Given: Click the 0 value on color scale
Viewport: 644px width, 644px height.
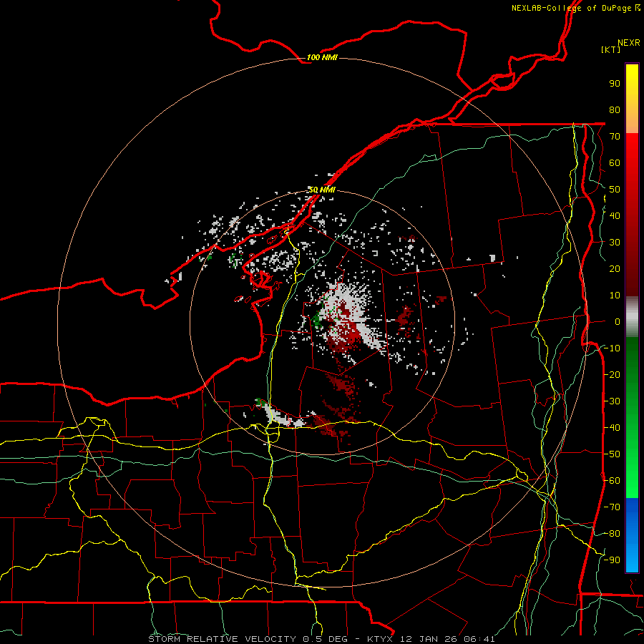Looking at the screenshot, I should pyautogui.click(x=618, y=321).
